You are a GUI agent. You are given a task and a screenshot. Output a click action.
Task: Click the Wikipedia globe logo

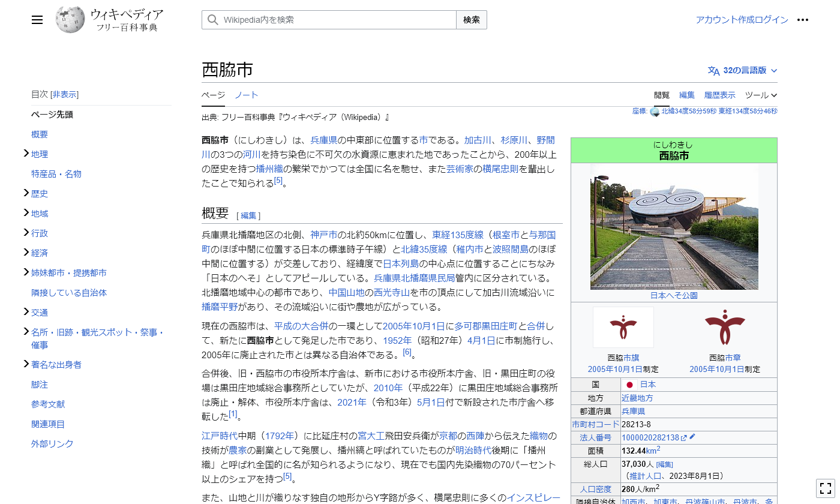pos(70,20)
